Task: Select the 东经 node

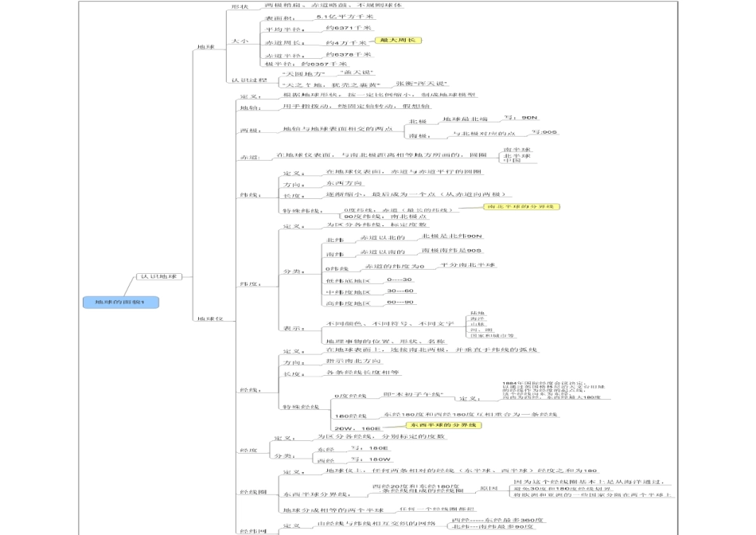Action: (x=326, y=450)
